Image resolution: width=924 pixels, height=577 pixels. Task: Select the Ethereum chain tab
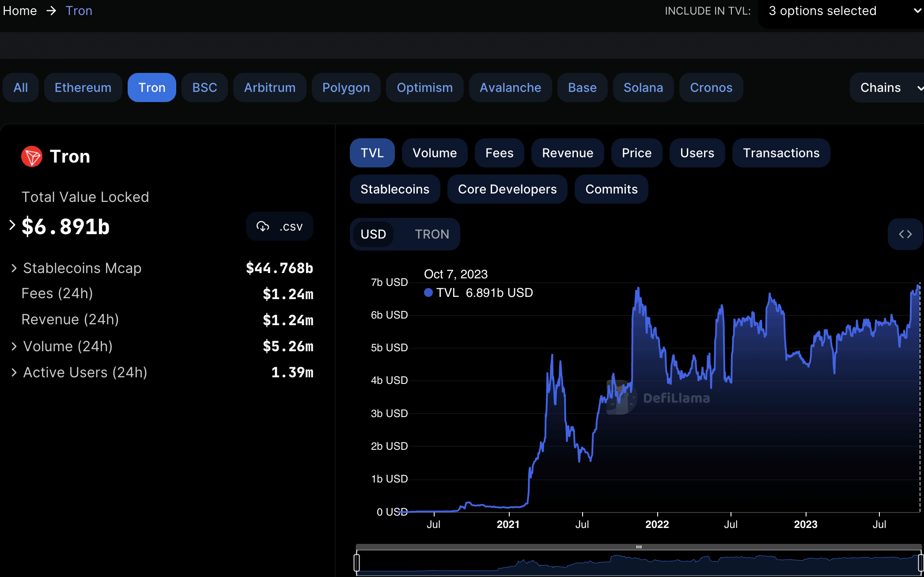click(83, 87)
